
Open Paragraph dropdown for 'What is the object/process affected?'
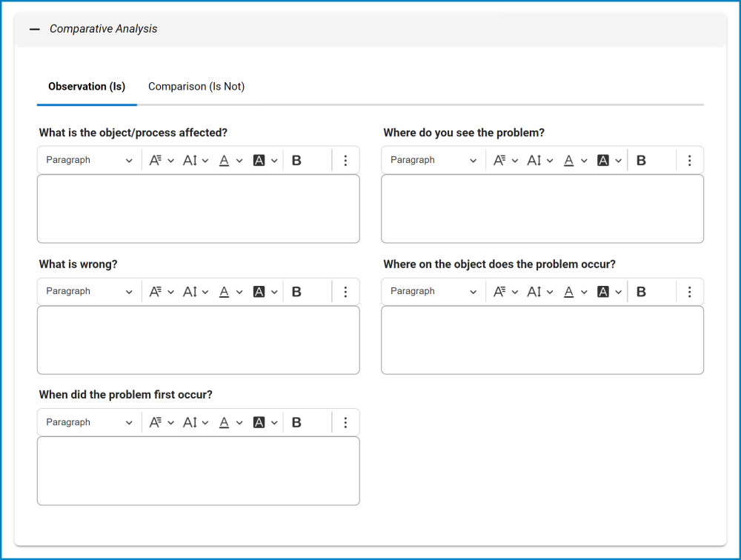point(89,161)
